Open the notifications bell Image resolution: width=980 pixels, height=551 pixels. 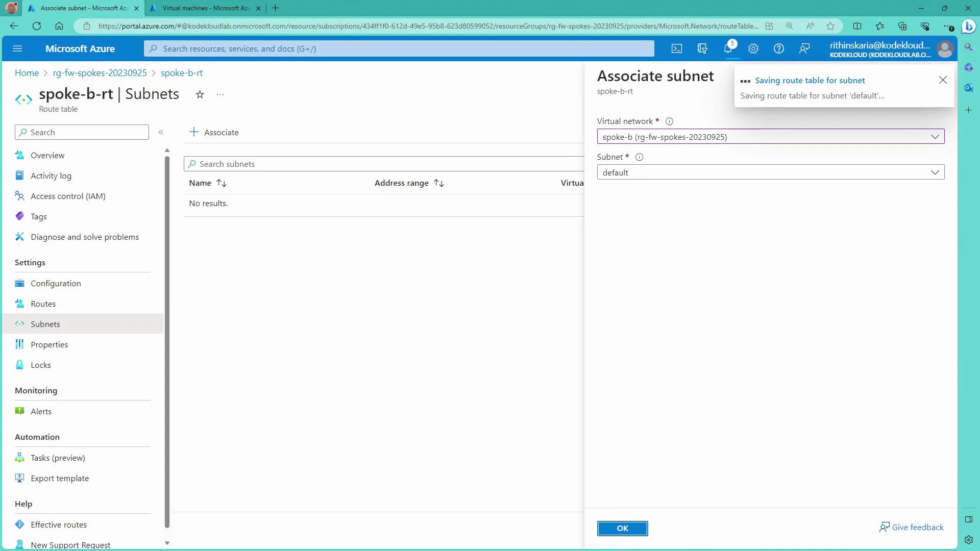click(727, 48)
